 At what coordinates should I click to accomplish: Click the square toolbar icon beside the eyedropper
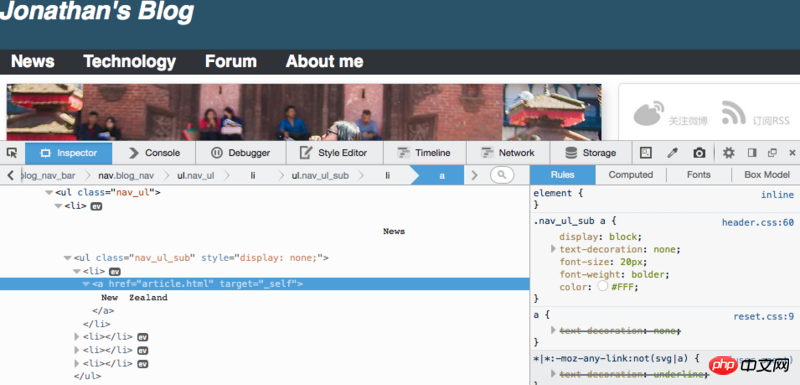(x=646, y=152)
